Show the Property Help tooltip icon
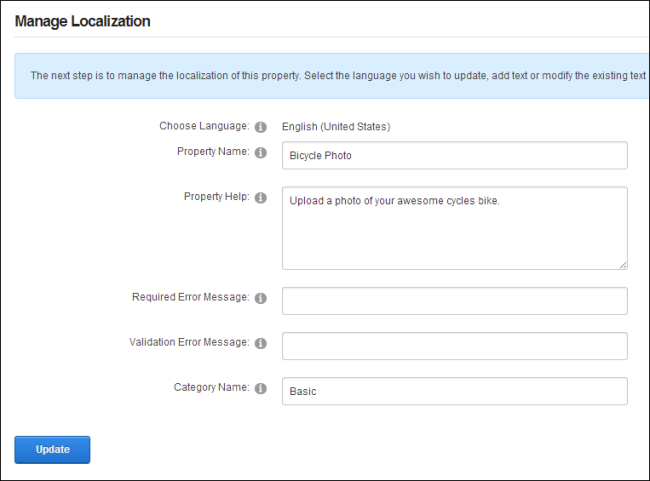The image size is (650, 481). [260, 198]
